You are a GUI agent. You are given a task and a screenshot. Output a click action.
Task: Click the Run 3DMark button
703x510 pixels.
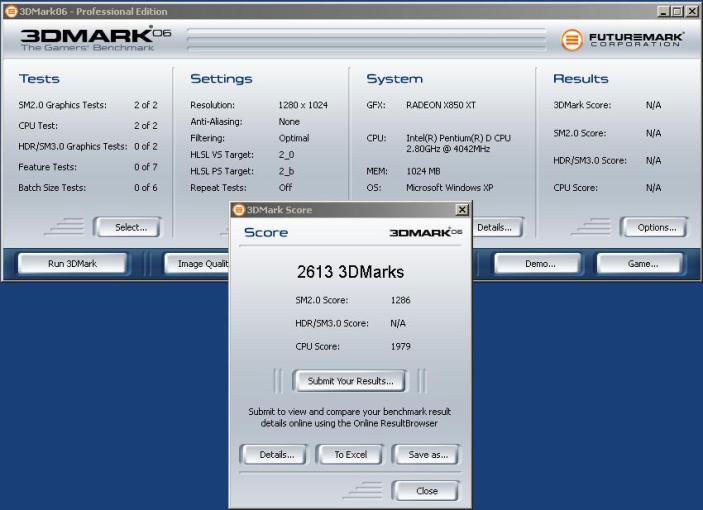72,264
